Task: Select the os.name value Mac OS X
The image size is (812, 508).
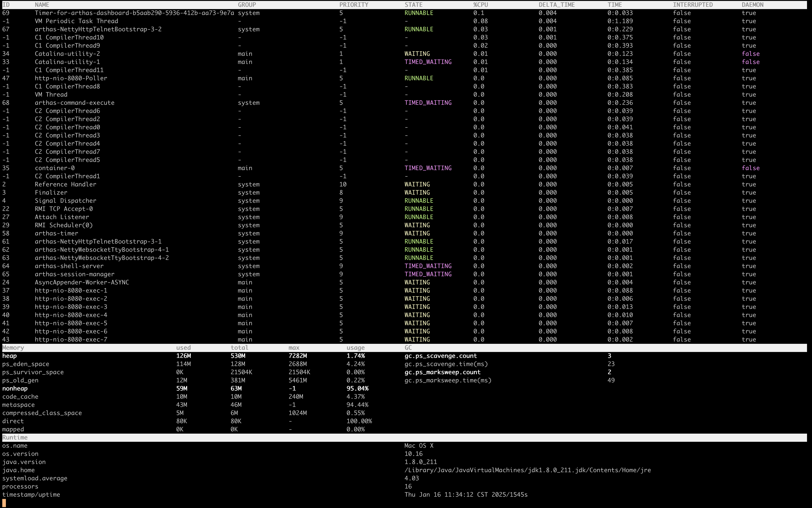Action: pos(419,446)
